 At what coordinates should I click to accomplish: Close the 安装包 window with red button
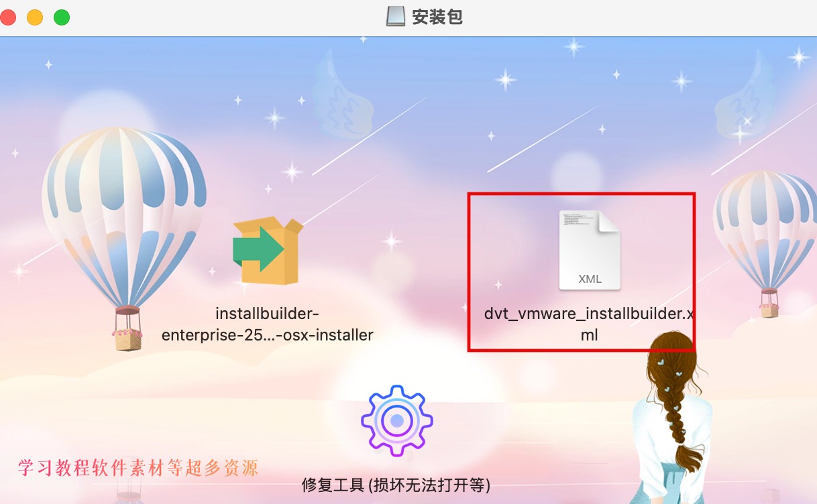click(x=8, y=17)
